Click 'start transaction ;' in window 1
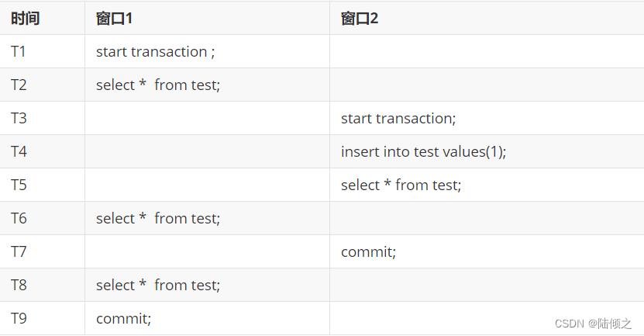The image size is (644, 336). coord(155,52)
